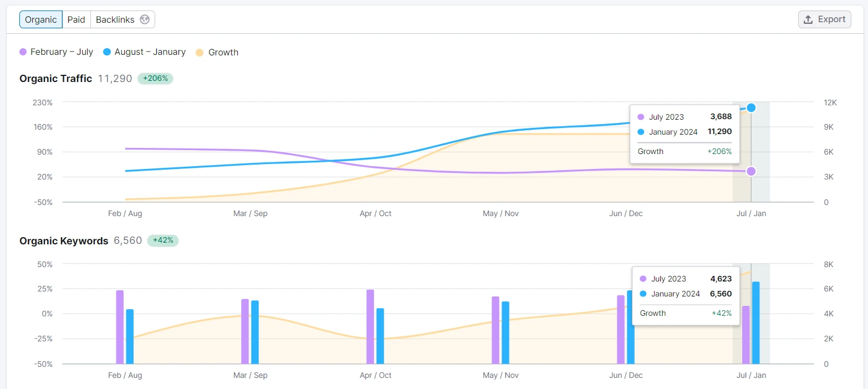Toggle the February – July legend series
The height and width of the screenshot is (389, 868).
[x=56, y=52]
